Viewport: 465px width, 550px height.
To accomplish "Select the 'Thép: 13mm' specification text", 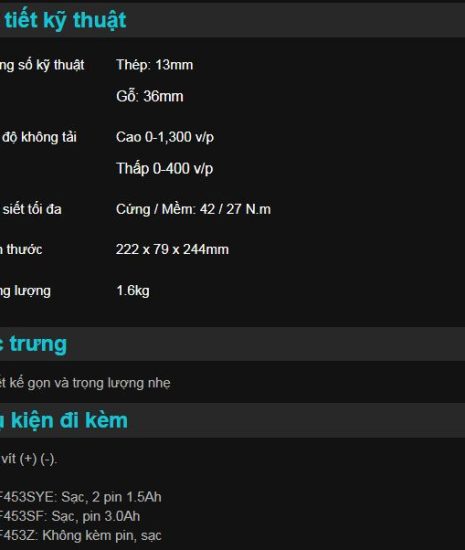I will 155,65.
